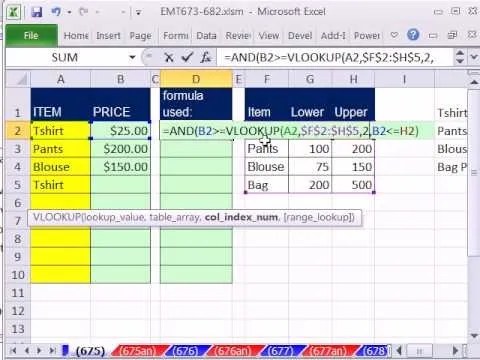The height and width of the screenshot is (360, 480).
Task: Open Customize Quick Access Toolbar dropdown
Action: [x=138, y=13]
